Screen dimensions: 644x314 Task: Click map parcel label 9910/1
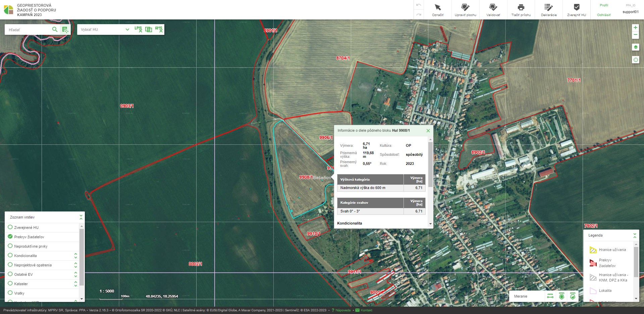tap(314, 234)
